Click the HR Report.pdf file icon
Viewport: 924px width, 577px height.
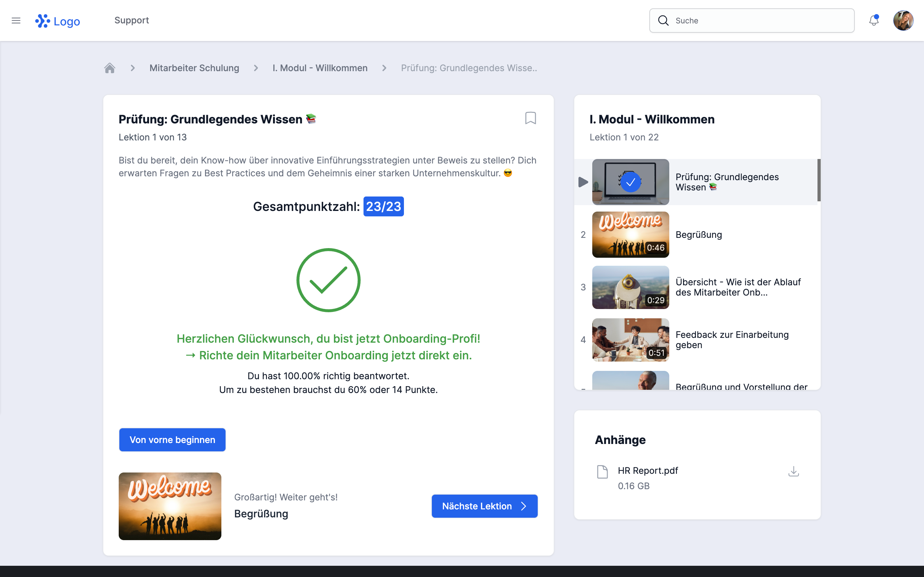pyautogui.click(x=602, y=472)
